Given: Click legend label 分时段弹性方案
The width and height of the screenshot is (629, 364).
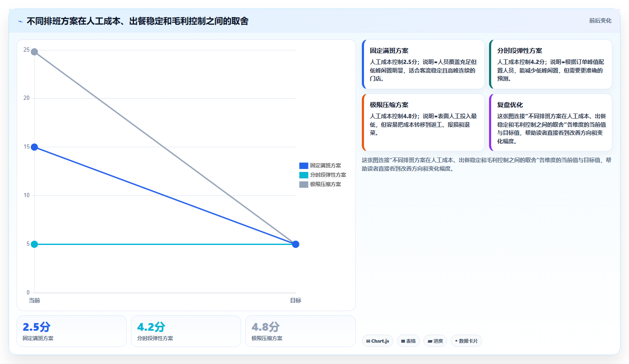Looking at the screenshot, I should coord(328,175).
